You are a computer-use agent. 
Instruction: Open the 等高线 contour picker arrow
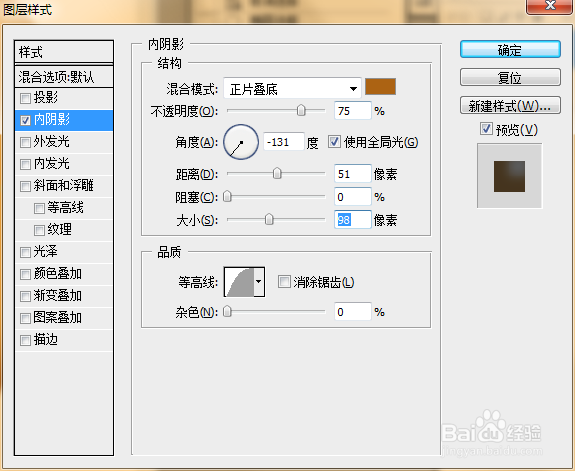click(x=259, y=282)
